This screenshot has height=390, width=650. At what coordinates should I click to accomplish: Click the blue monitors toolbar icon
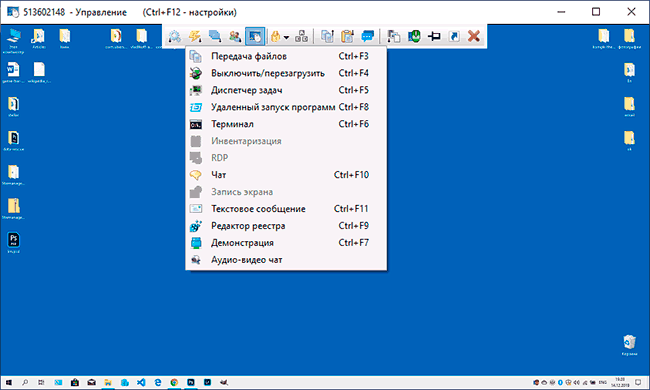[x=215, y=36]
